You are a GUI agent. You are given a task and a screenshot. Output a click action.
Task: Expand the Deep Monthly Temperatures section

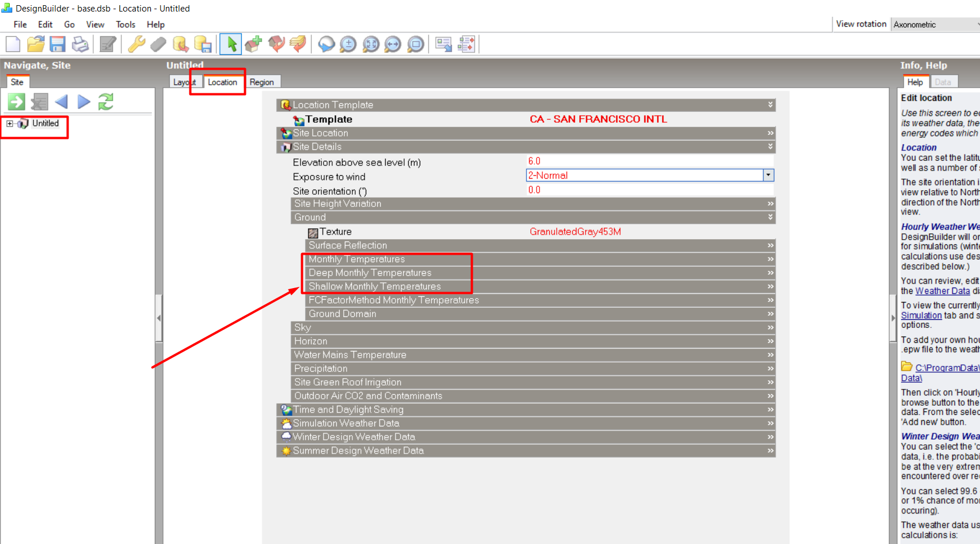click(x=540, y=273)
